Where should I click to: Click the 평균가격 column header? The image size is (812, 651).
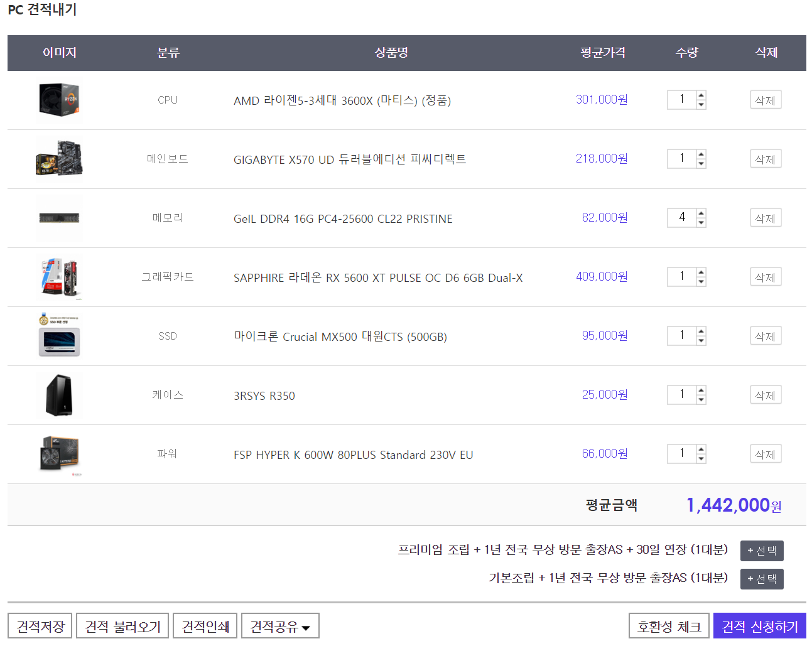(x=603, y=53)
